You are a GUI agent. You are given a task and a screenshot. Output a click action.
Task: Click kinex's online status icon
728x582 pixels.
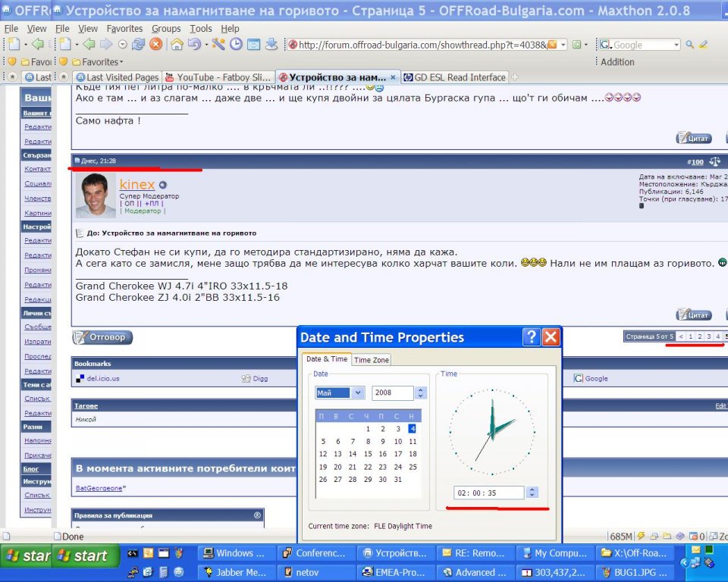(162, 185)
